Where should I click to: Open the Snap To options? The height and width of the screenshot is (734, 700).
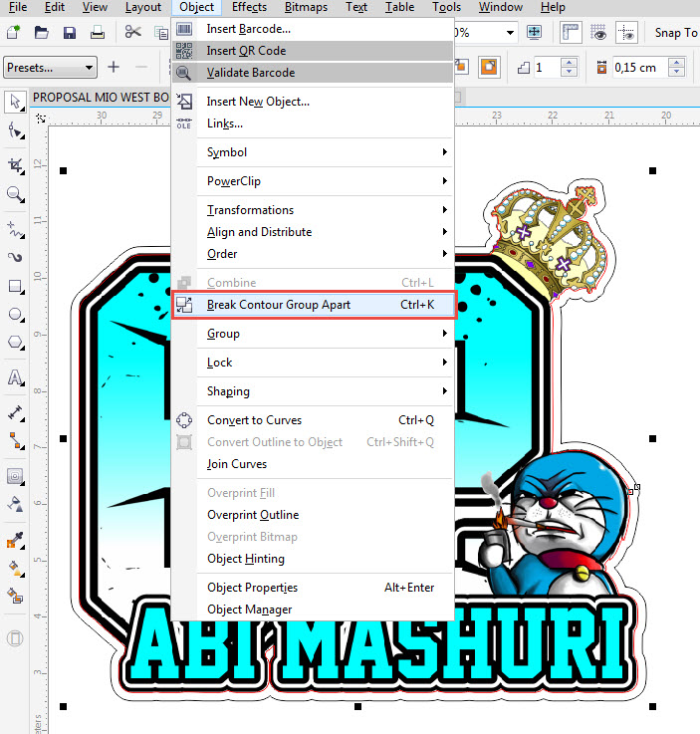click(676, 33)
